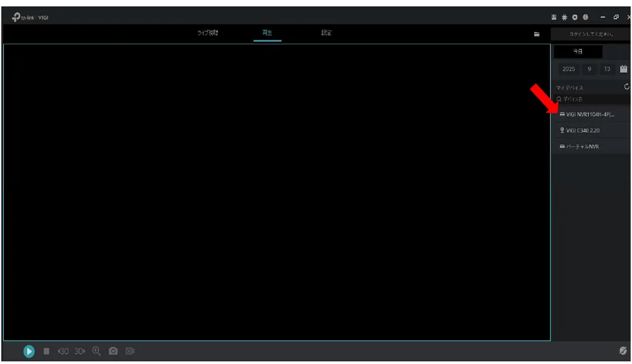Minimize the VIGI window
This screenshot has width=632, height=364.
pos(602,17)
